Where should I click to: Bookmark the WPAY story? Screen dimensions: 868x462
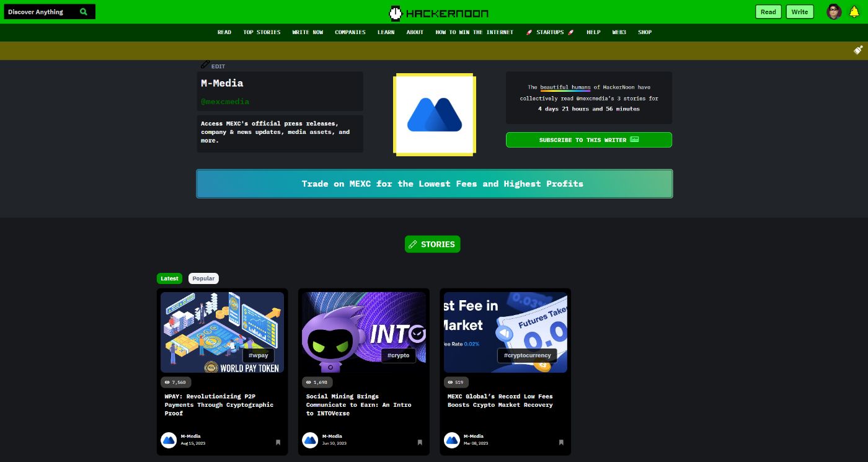click(x=278, y=442)
